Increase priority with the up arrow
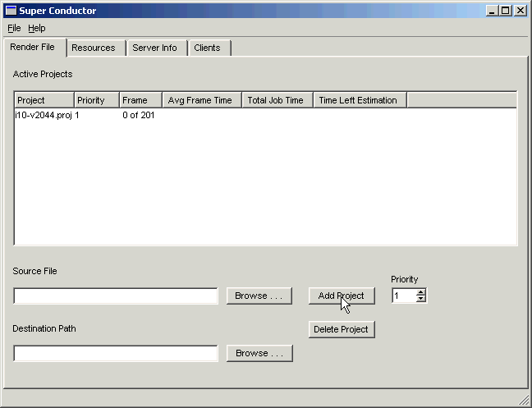This screenshot has width=532, height=408. [x=421, y=292]
